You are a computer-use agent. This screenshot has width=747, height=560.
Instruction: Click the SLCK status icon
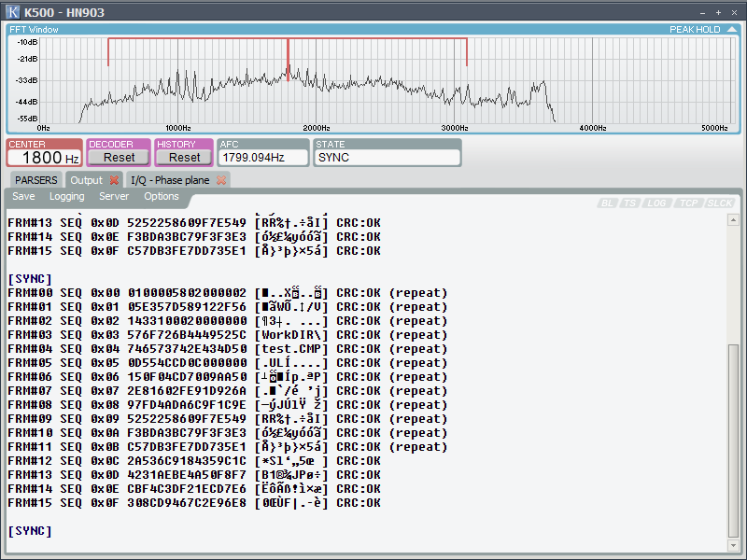pos(719,203)
